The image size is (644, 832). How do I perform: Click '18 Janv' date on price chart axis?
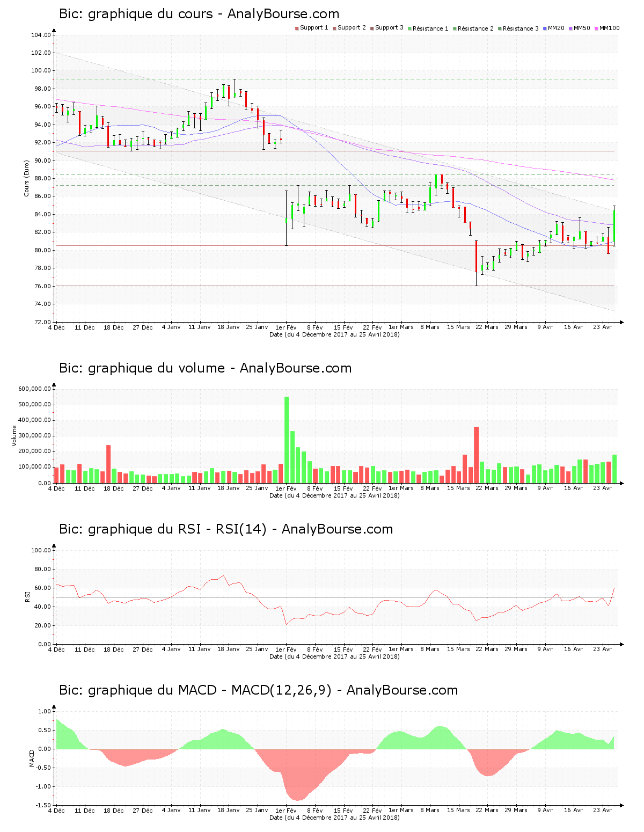(229, 327)
